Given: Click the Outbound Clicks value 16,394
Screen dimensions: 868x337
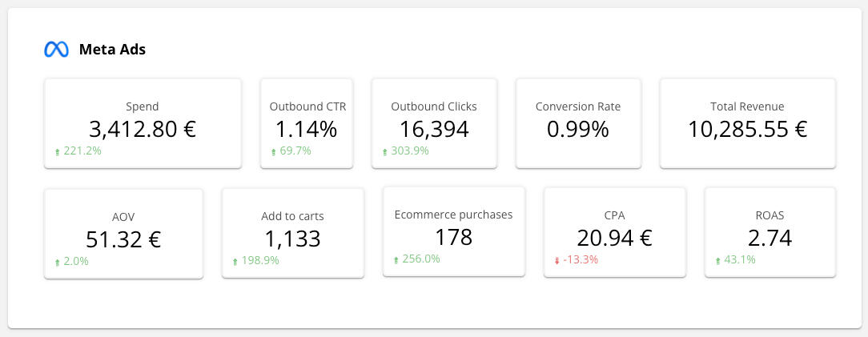Looking at the screenshot, I should point(433,128).
